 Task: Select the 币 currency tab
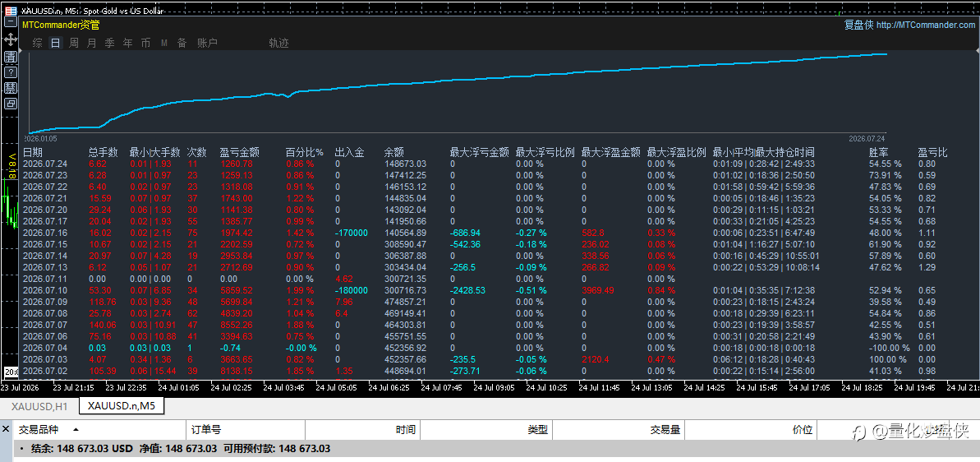click(145, 43)
